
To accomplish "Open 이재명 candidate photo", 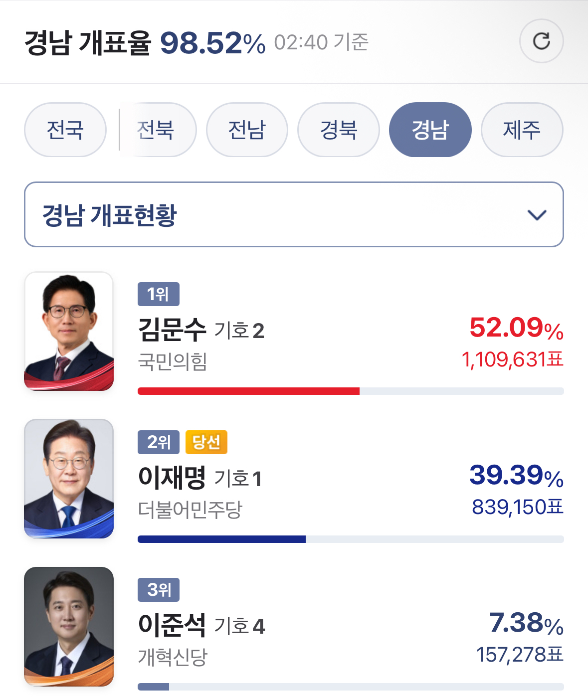I will [69, 479].
